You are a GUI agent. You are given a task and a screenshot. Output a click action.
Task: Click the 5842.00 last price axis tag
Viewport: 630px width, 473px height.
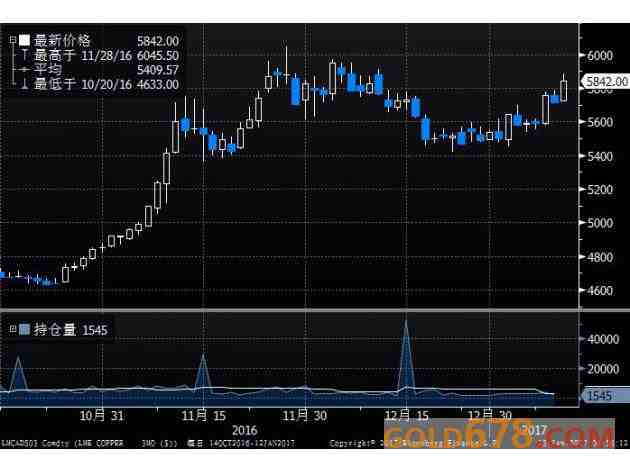tap(606, 82)
